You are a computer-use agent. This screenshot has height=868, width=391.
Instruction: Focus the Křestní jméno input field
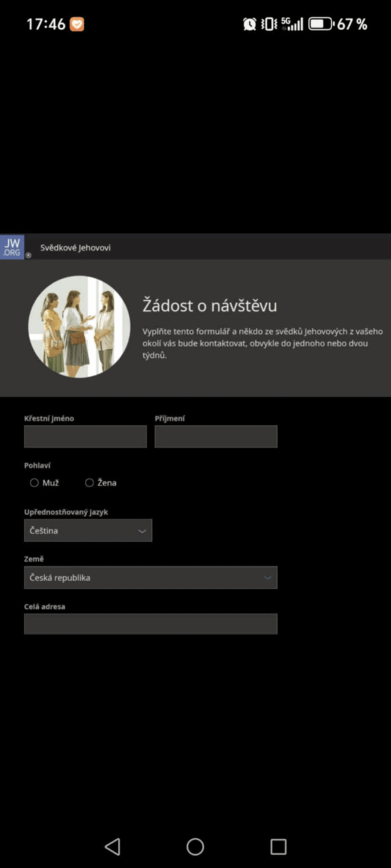point(85,437)
